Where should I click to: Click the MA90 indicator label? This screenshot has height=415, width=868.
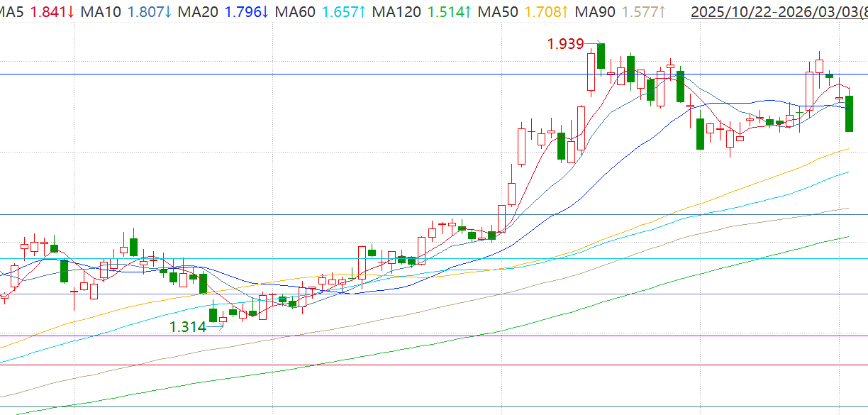point(595,12)
